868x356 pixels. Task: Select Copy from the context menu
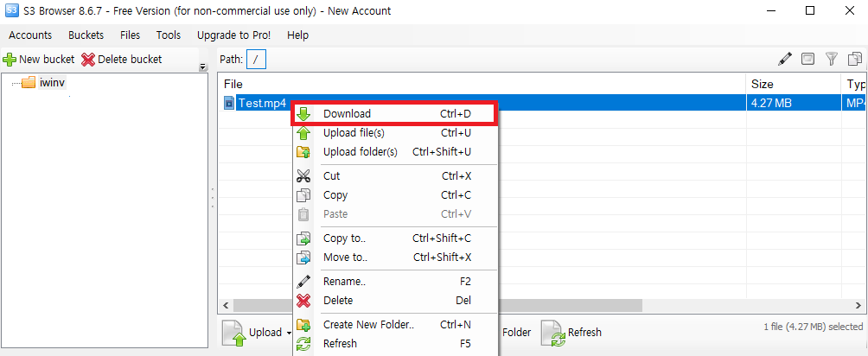[395, 195]
